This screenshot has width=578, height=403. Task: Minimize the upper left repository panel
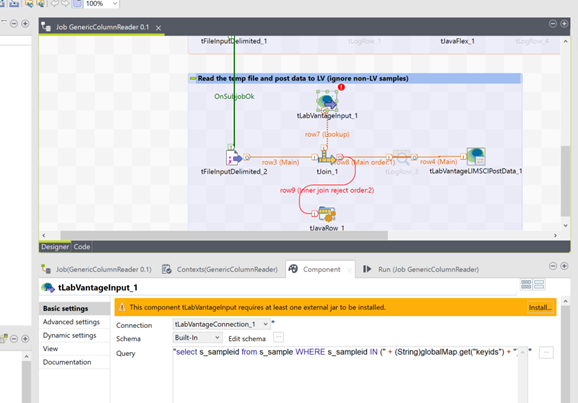tap(14, 24)
